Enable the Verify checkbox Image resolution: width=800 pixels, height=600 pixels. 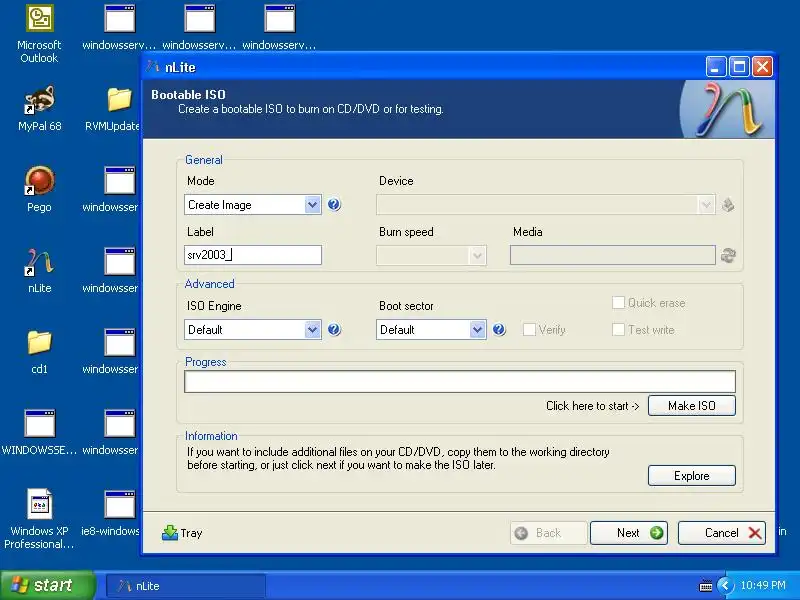(x=529, y=330)
